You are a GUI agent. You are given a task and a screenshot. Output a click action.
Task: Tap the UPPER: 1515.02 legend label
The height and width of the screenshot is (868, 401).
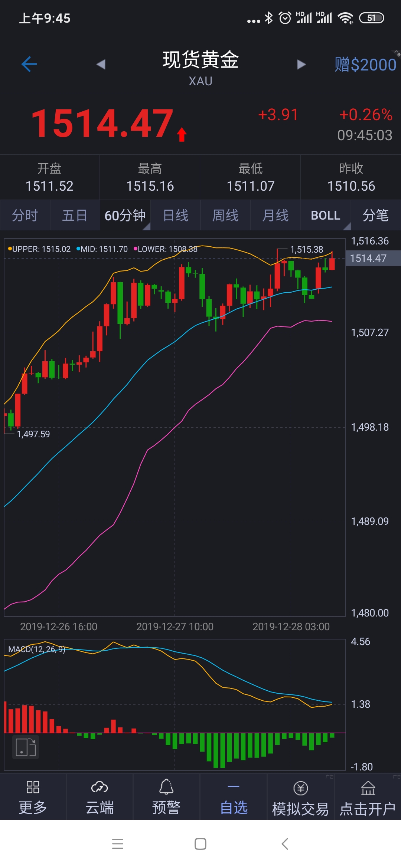click(39, 249)
